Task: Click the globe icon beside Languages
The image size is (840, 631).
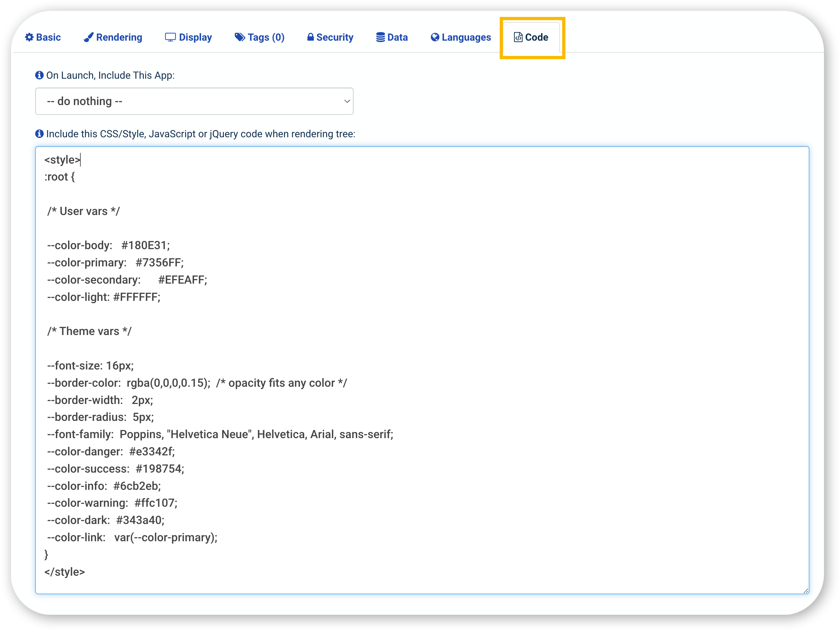Action: point(435,37)
